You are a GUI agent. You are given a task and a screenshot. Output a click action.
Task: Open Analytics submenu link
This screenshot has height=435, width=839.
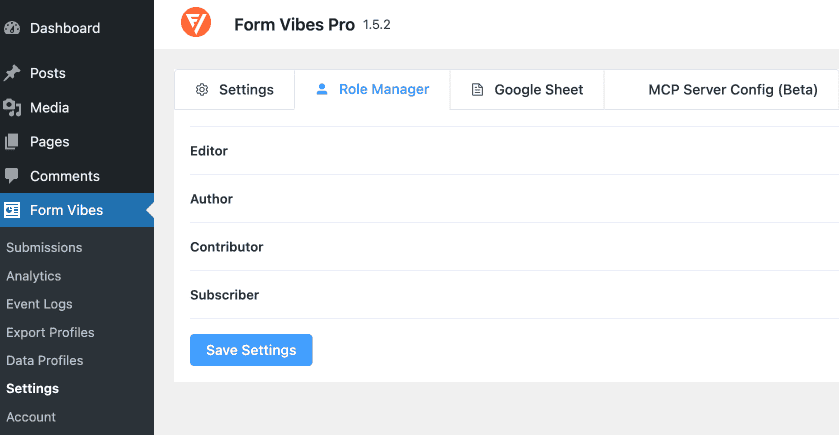pyautogui.click(x=34, y=276)
